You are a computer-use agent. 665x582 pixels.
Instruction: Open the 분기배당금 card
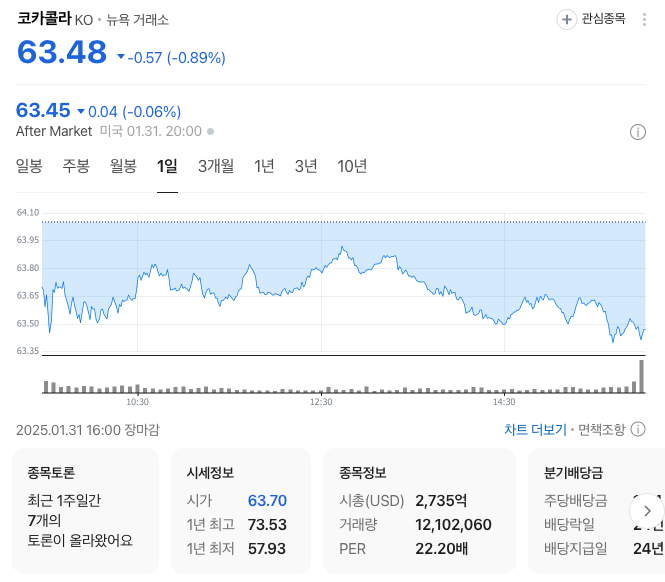pos(596,511)
